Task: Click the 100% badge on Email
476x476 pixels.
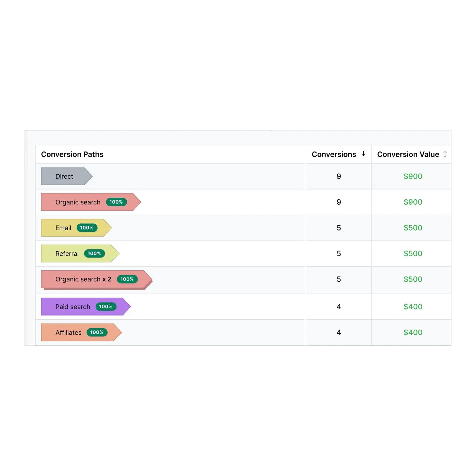Action: (87, 228)
